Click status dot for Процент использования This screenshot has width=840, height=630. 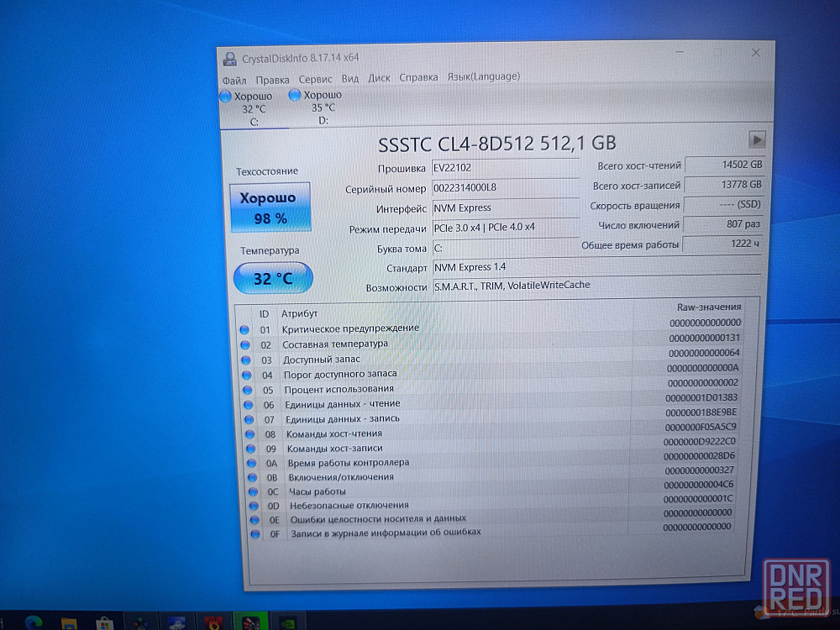(247, 390)
